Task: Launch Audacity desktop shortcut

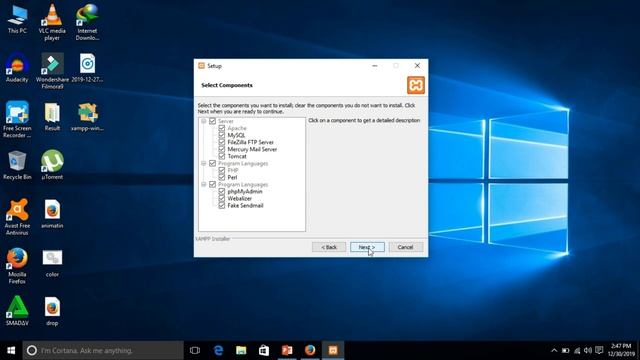Action: 17,68
